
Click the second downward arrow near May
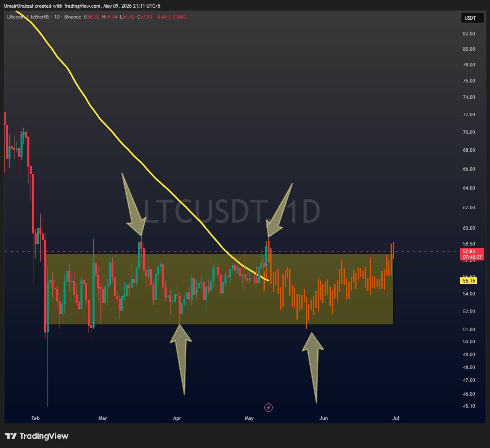(x=280, y=211)
